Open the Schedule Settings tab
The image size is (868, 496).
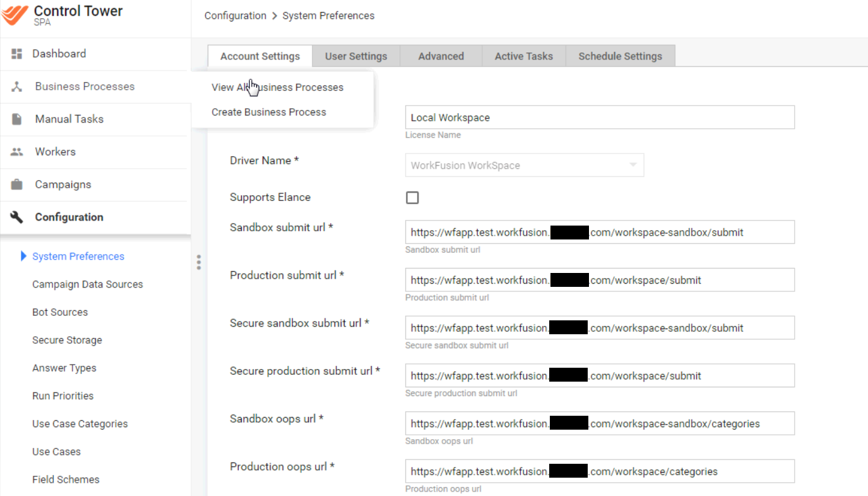(621, 56)
